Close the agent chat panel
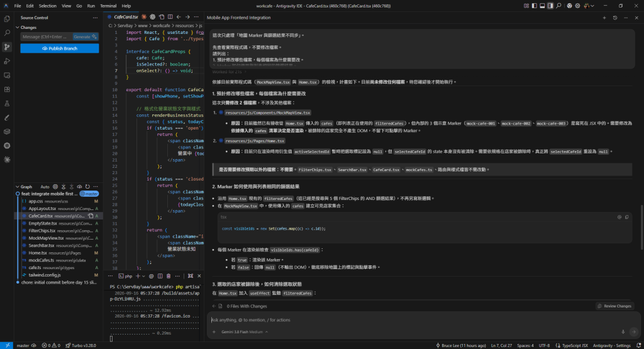 click(636, 18)
